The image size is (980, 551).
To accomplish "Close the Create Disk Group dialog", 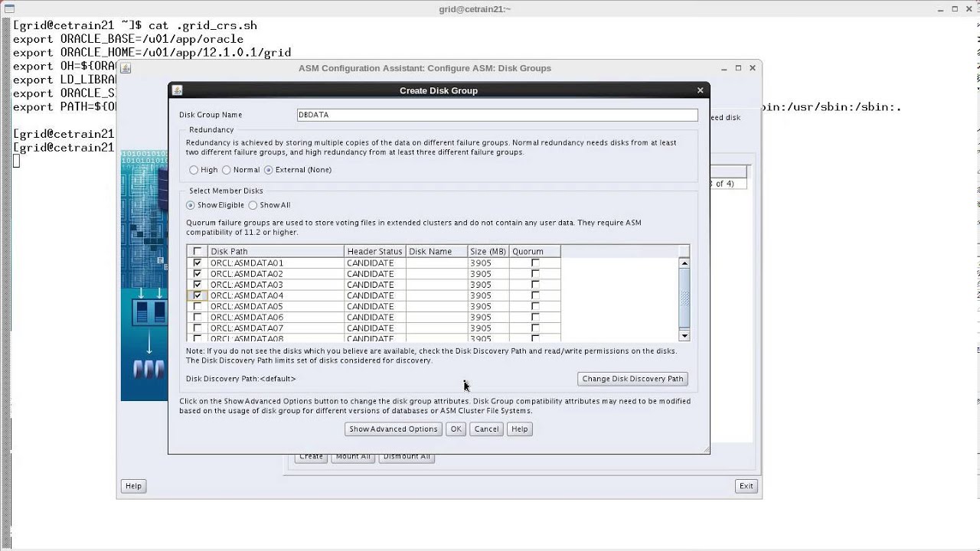I will click(700, 90).
